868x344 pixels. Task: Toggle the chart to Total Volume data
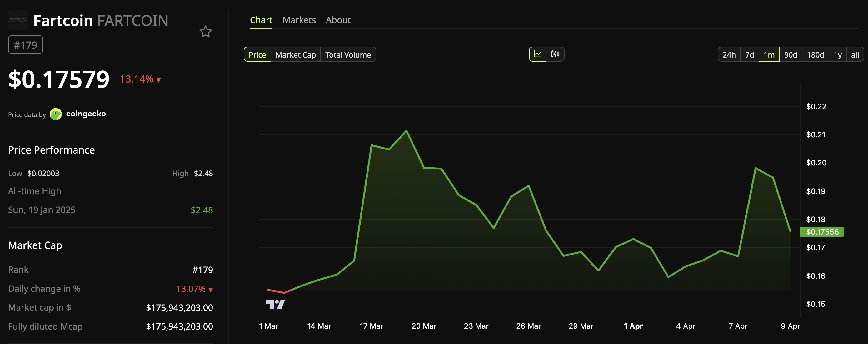pos(348,54)
